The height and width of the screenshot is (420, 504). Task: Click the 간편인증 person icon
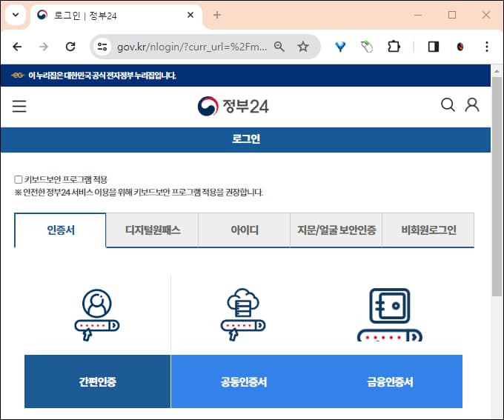(97, 315)
